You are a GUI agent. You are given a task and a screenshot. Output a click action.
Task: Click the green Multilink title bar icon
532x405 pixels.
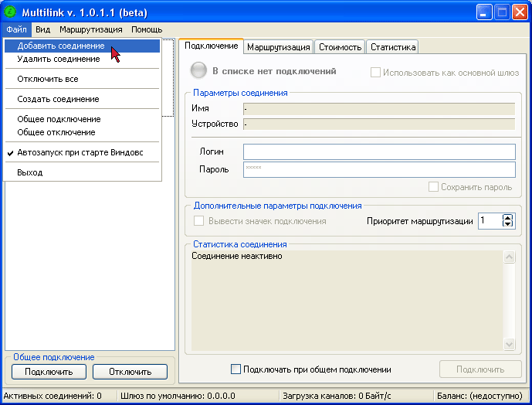(x=10, y=12)
